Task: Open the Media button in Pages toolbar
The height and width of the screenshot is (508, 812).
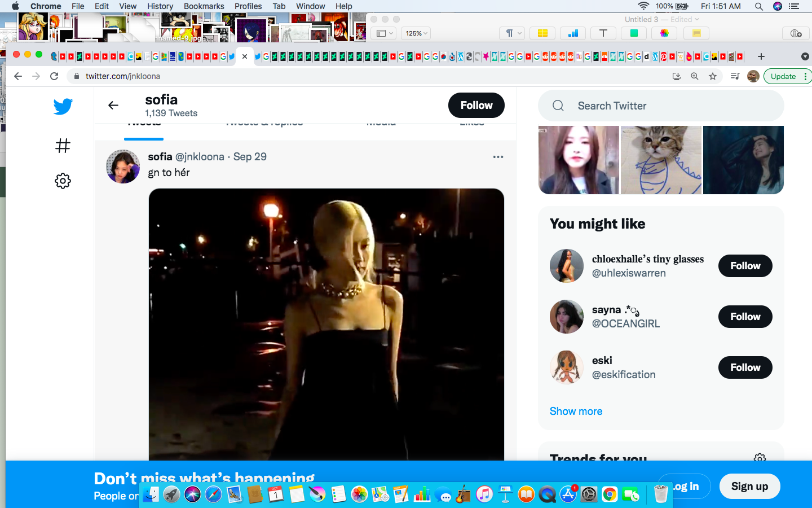Action: [664, 33]
